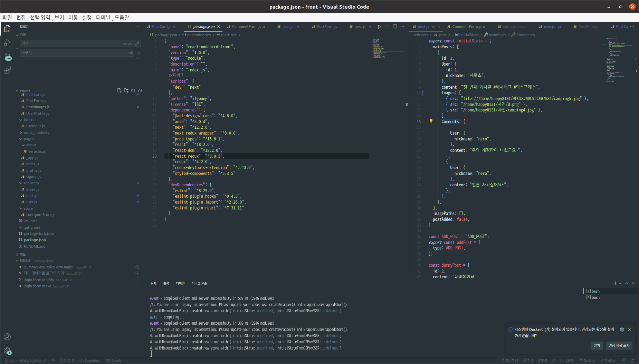Open Source Control view with 174 badge
The height and width of the screenshot is (364, 639).
[x=7, y=57]
